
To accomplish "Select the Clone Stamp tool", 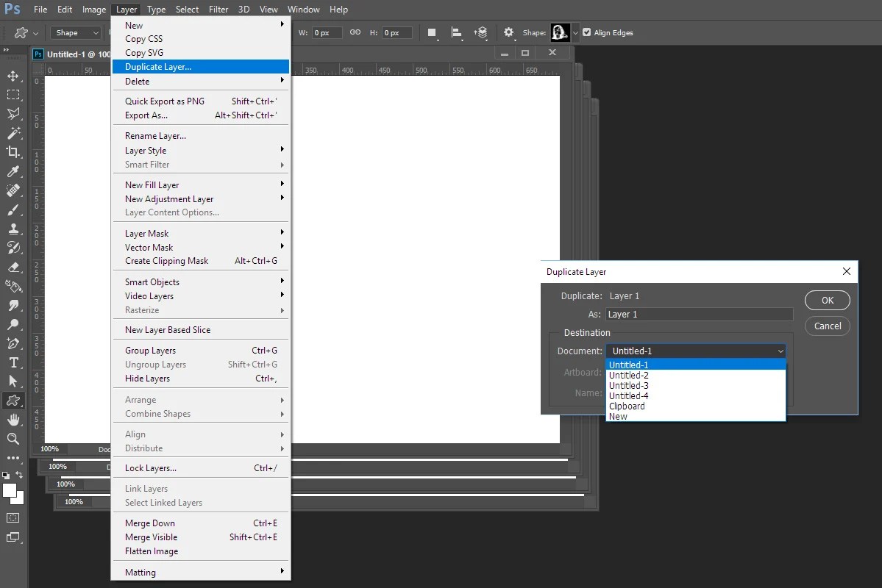I will (13, 229).
